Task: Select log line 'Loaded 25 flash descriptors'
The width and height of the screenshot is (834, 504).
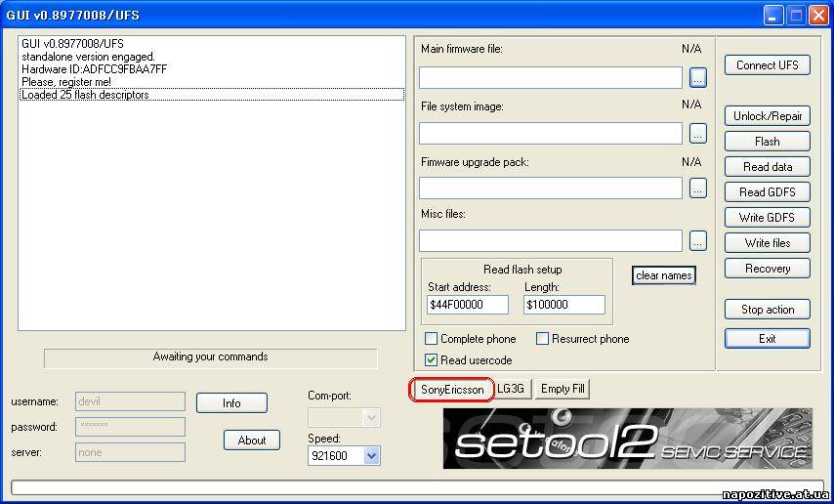Action: pyautogui.click(x=212, y=95)
